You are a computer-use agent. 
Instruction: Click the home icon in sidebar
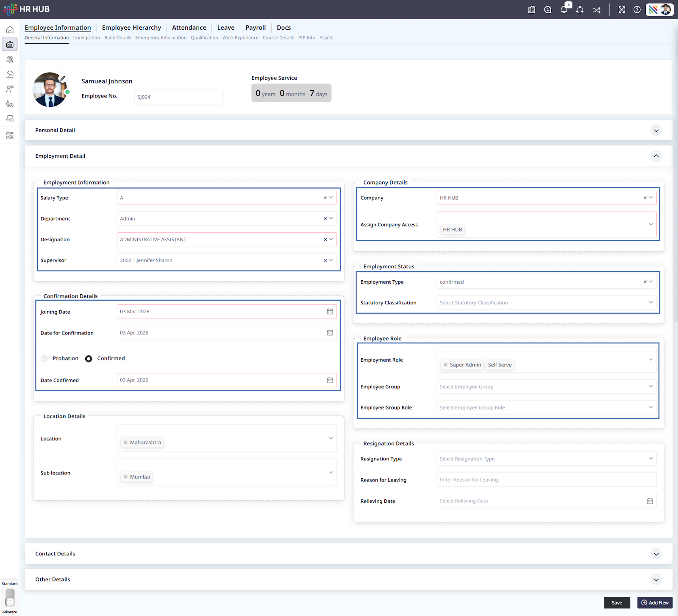pyautogui.click(x=10, y=30)
